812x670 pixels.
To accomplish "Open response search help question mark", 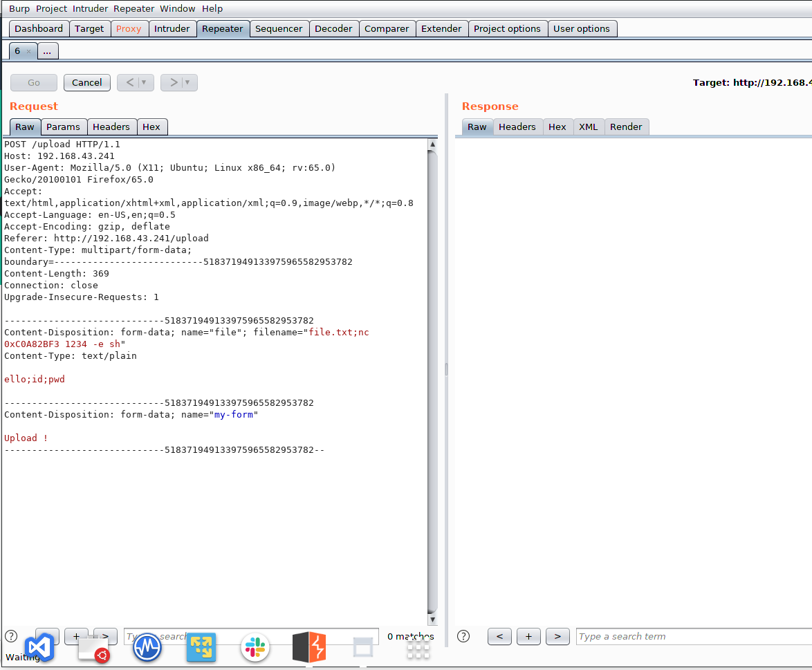I will (x=463, y=636).
